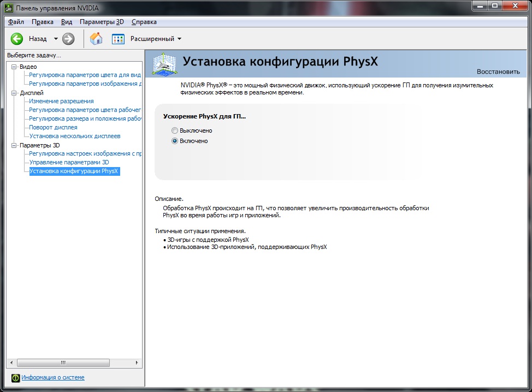Open the Back history dropdown arrow
Screen dimensions: 532x392
(56, 39)
